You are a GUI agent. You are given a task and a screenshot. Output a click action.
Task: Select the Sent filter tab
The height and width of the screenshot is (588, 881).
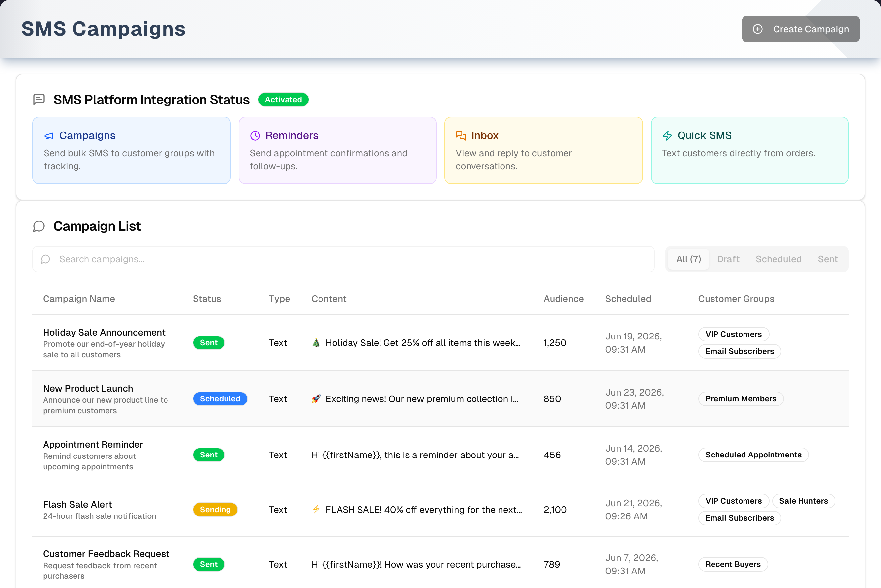827,259
